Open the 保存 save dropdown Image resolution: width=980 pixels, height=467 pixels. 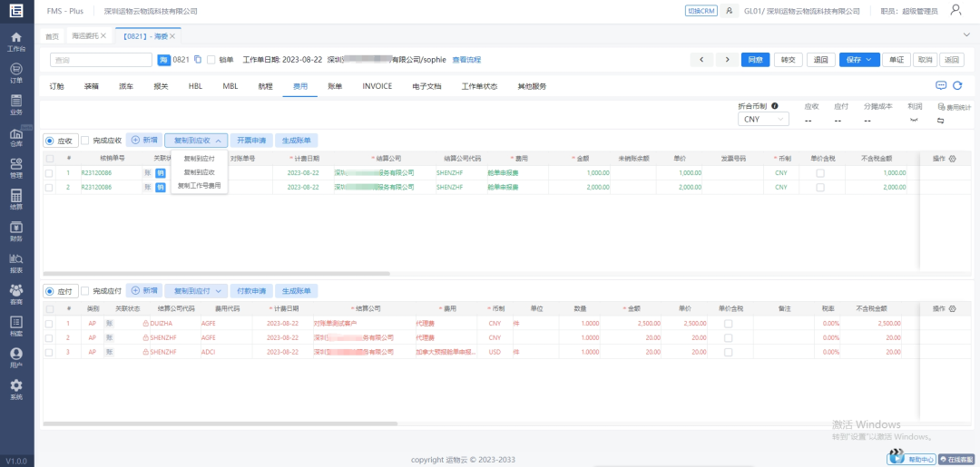tap(859, 59)
